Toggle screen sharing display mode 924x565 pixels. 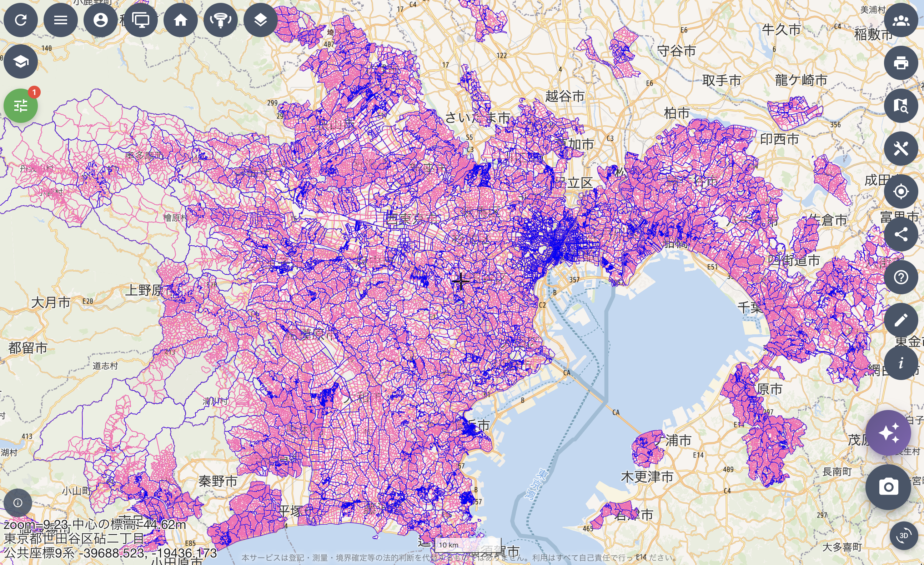pyautogui.click(x=140, y=20)
